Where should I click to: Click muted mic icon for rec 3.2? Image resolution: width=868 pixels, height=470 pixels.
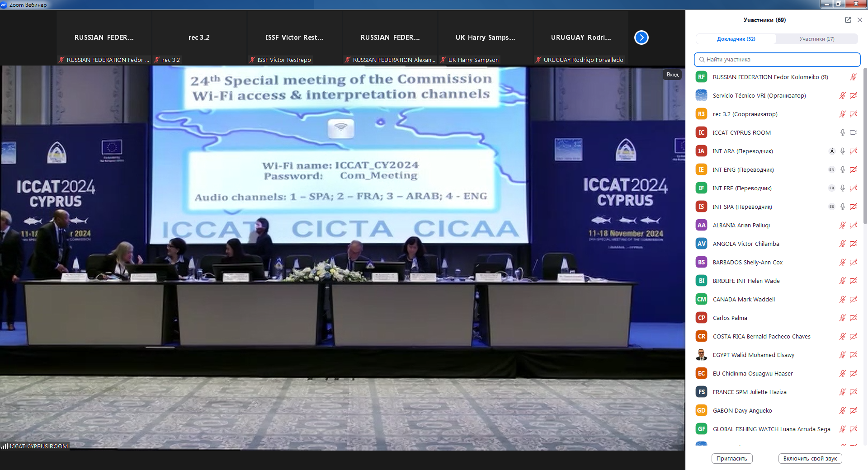point(842,114)
